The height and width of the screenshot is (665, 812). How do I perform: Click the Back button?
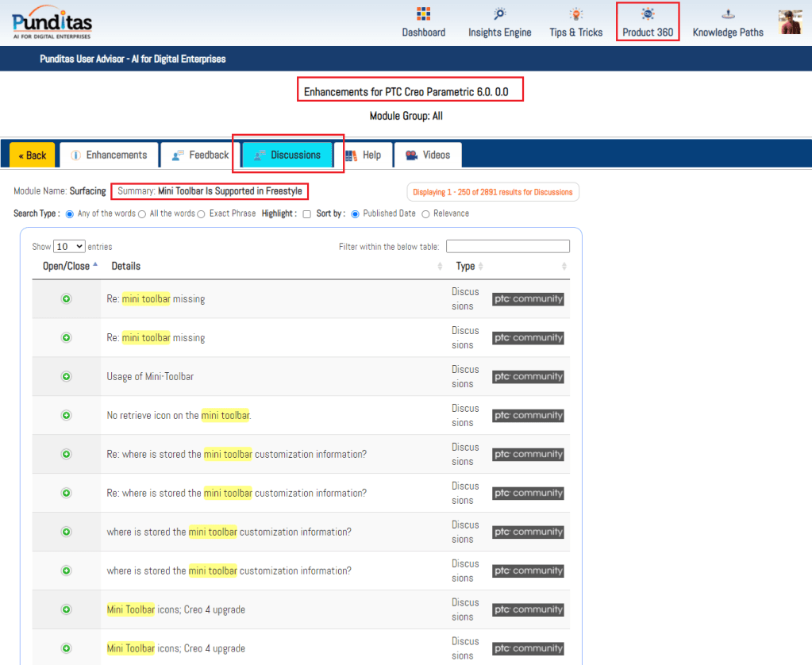pyautogui.click(x=33, y=156)
